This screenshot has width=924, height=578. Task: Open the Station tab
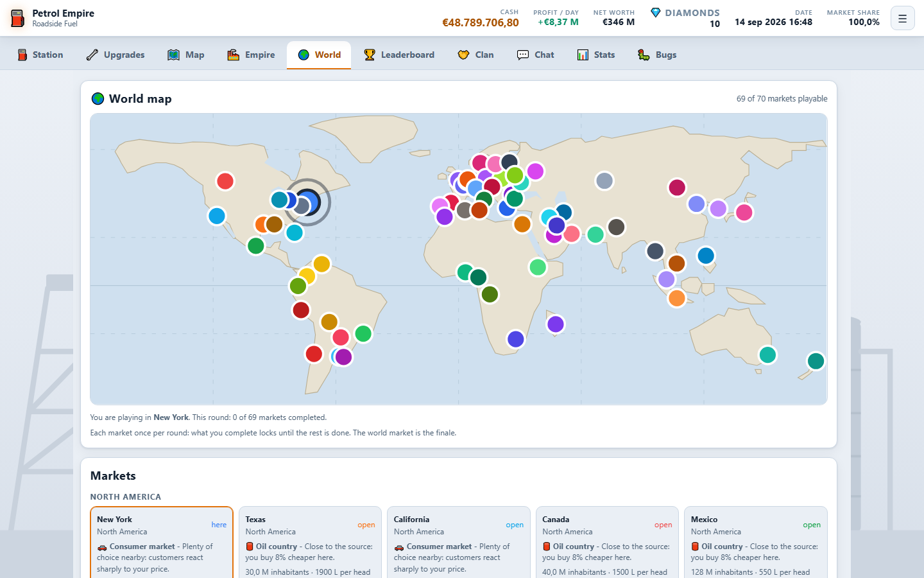coord(40,55)
